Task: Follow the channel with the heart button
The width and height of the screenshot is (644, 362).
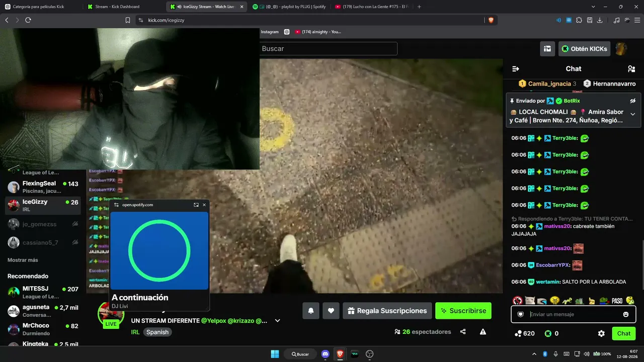Action: coord(331,311)
